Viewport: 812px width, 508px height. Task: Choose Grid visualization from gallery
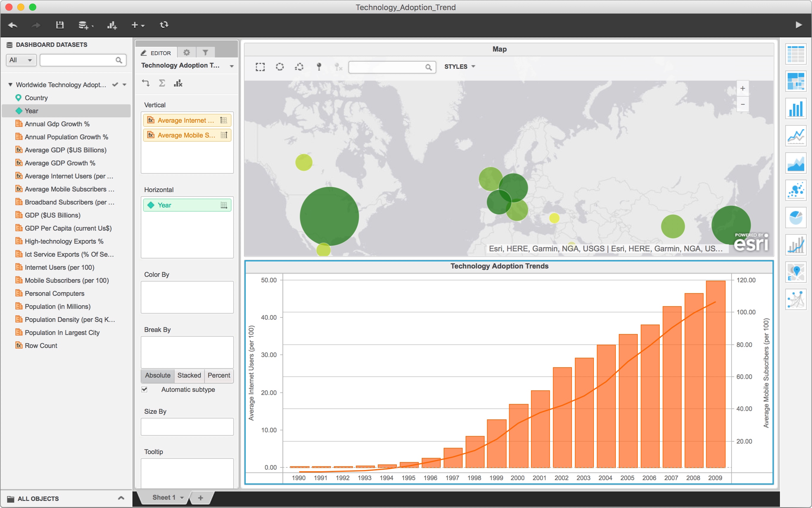coord(795,54)
